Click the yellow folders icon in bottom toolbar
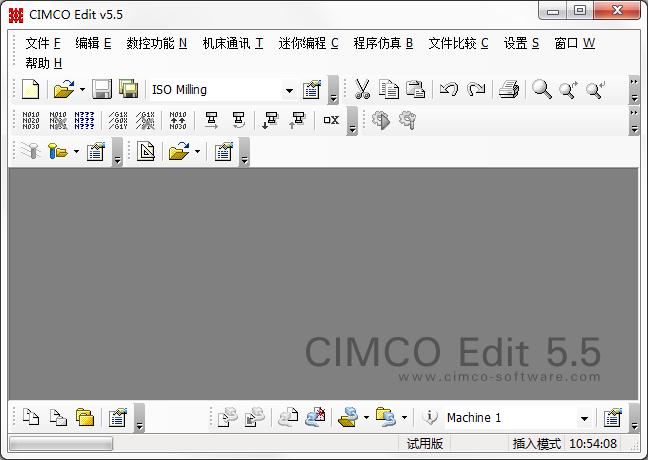 (x=85, y=417)
